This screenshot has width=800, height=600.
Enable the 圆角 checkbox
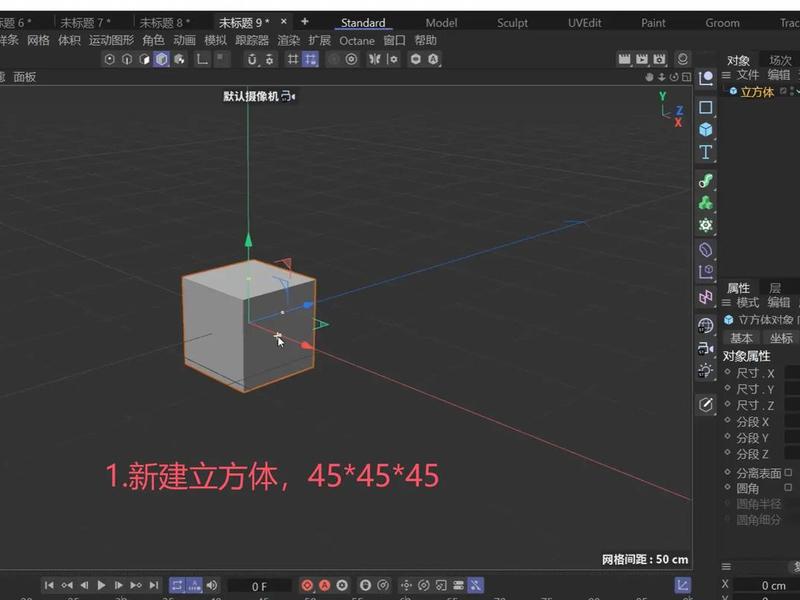pos(788,488)
